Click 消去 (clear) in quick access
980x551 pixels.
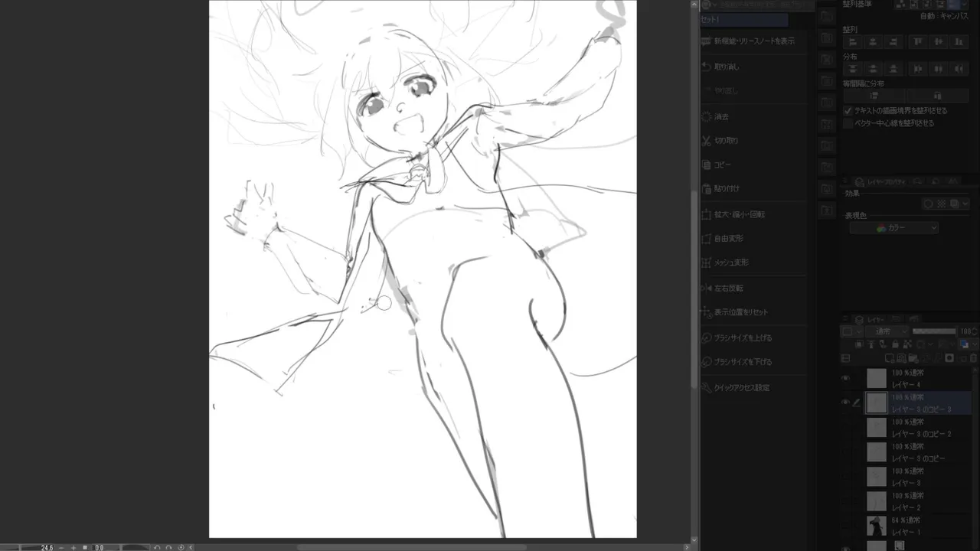753,116
